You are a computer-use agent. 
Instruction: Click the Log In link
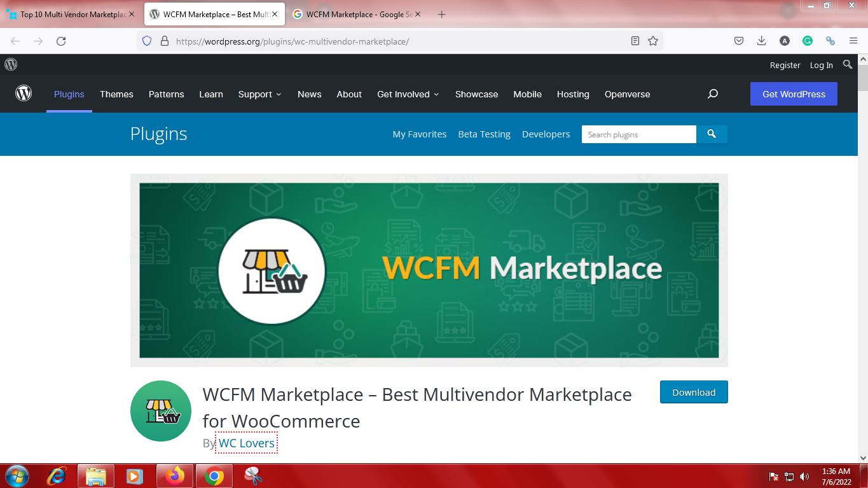click(822, 65)
